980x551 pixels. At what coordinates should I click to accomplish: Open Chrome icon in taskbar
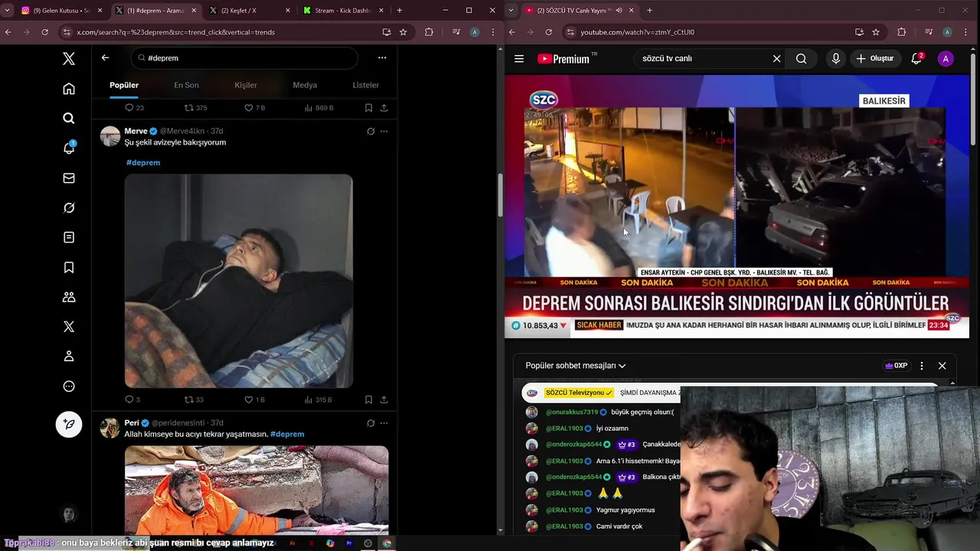coord(387,543)
